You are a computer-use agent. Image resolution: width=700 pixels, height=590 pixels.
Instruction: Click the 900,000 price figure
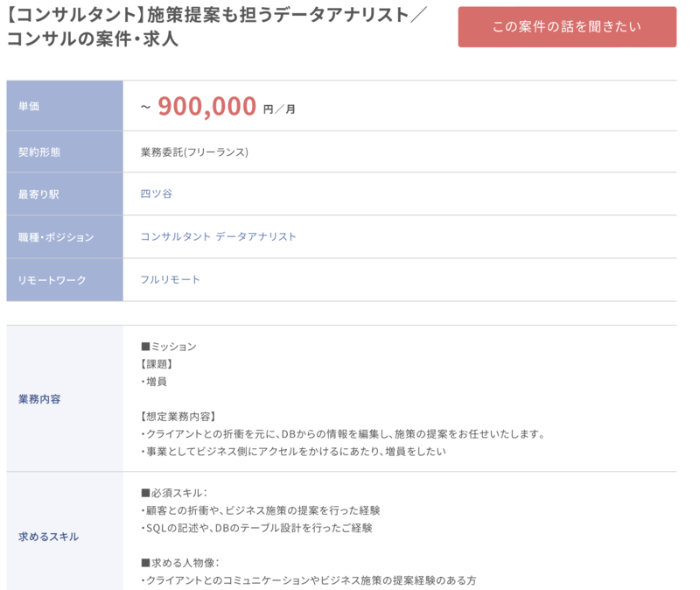click(x=206, y=106)
